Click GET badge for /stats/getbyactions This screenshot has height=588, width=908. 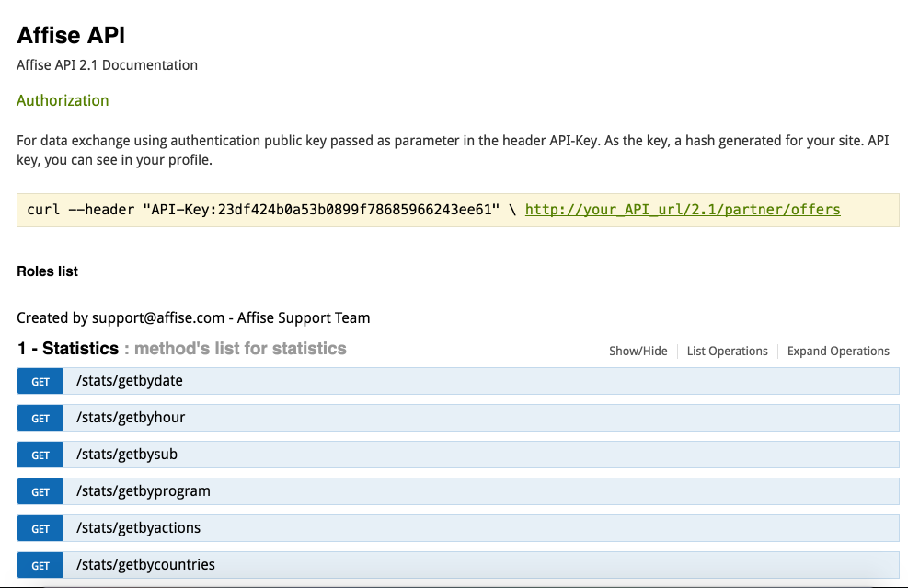[x=40, y=528]
